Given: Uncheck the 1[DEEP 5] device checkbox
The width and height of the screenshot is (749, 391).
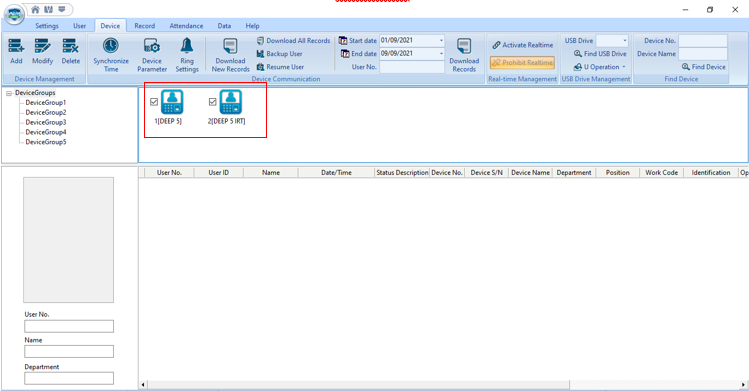Looking at the screenshot, I should [x=154, y=102].
